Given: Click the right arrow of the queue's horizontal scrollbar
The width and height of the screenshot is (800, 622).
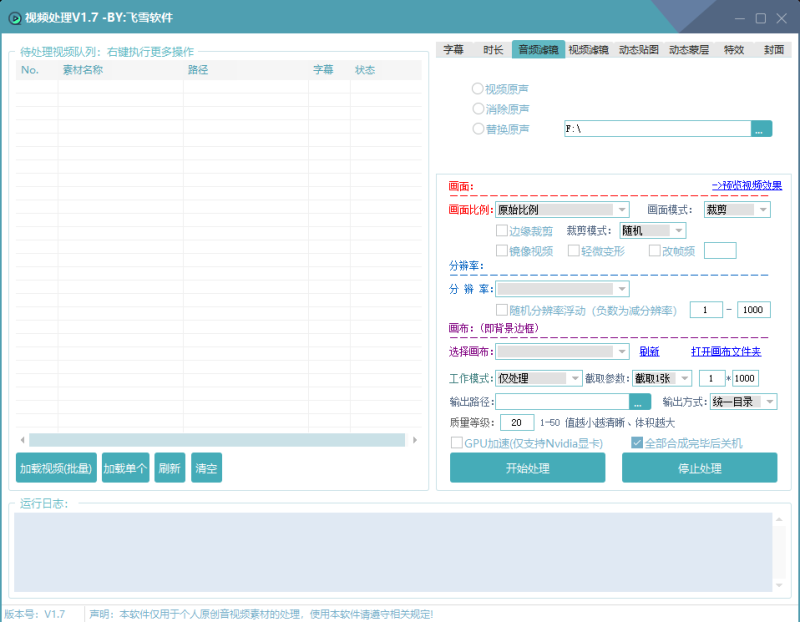Looking at the screenshot, I should click(x=414, y=440).
